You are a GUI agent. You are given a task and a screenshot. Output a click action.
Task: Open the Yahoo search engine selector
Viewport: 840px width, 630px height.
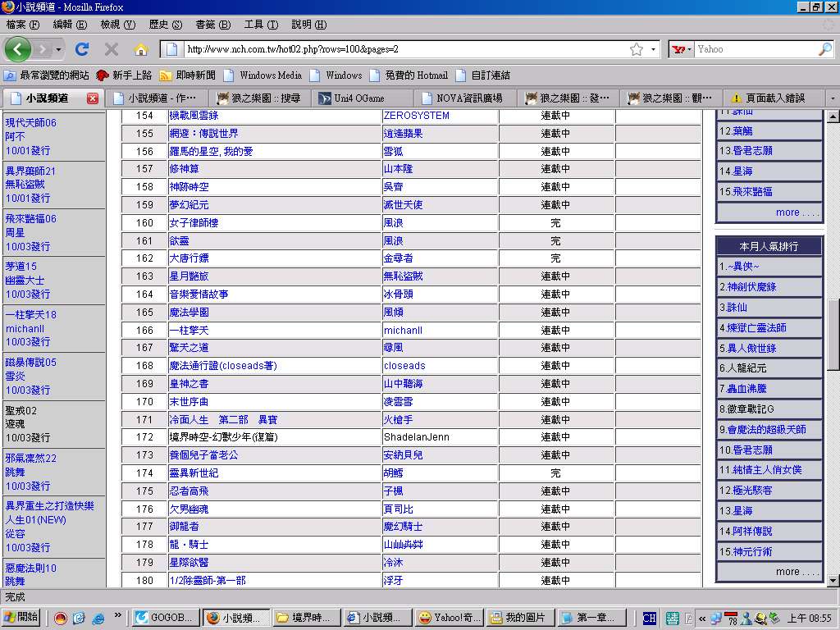682,49
